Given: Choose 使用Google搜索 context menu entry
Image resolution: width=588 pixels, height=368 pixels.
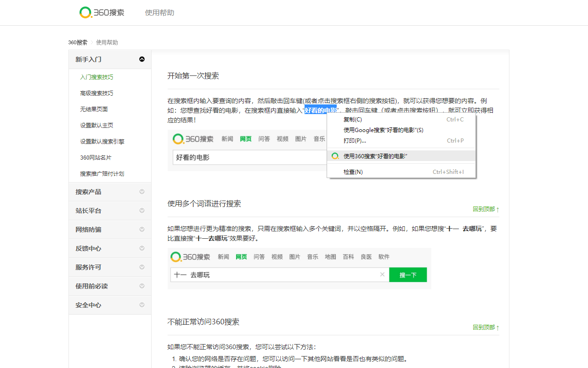Looking at the screenshot, I should coord(401,130).
